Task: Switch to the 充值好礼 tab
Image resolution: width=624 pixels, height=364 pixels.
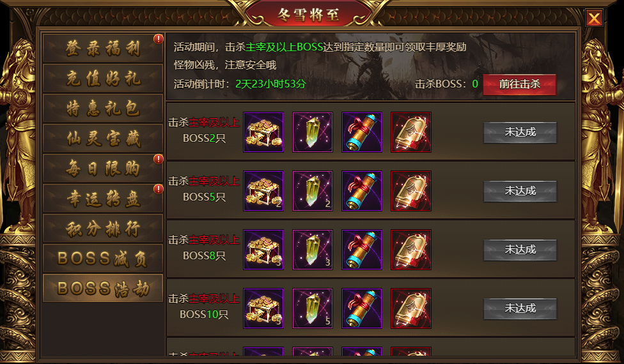Action: tap(103, 79)
